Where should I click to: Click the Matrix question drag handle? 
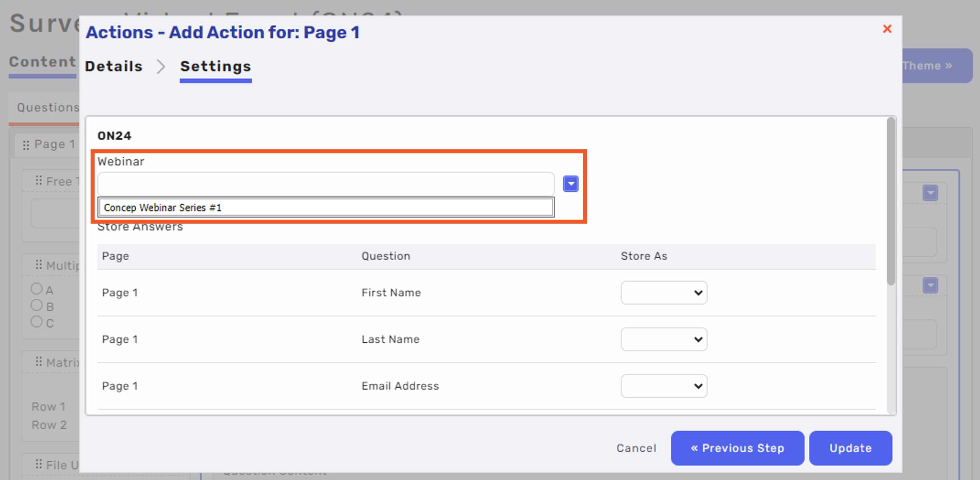click(x=39, y=361)
